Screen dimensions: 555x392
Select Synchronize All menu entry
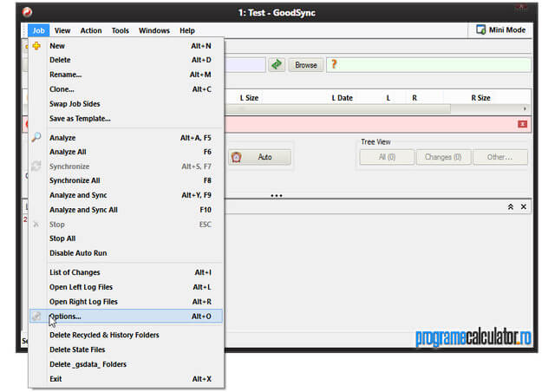127,180
